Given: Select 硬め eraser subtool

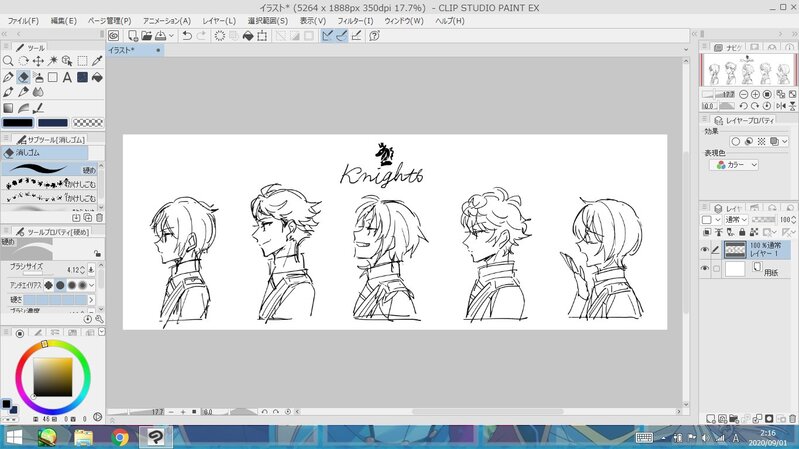Looking at the screenshot, I should click(x=50, y=170).
